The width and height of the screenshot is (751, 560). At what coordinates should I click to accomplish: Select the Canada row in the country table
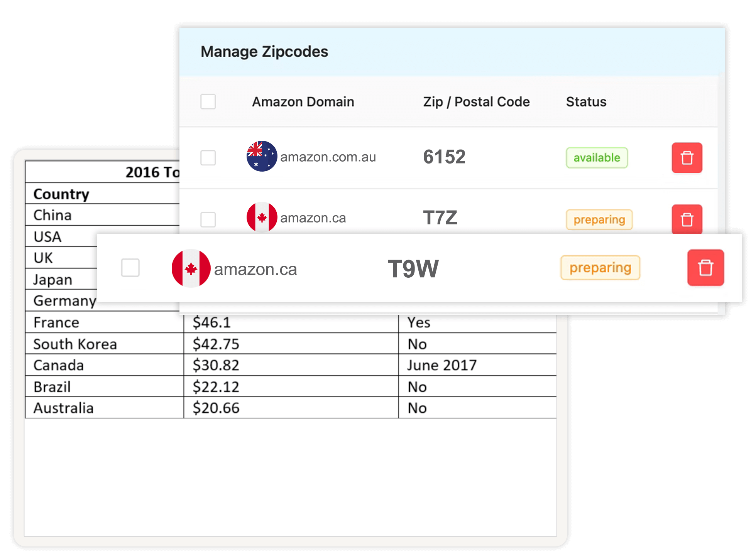pos(58,364)
